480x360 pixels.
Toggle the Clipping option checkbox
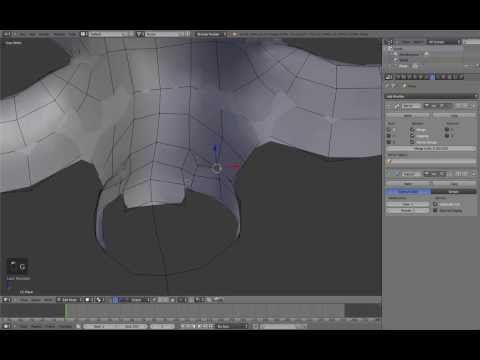pyautogui.click(x=412, y=136)
